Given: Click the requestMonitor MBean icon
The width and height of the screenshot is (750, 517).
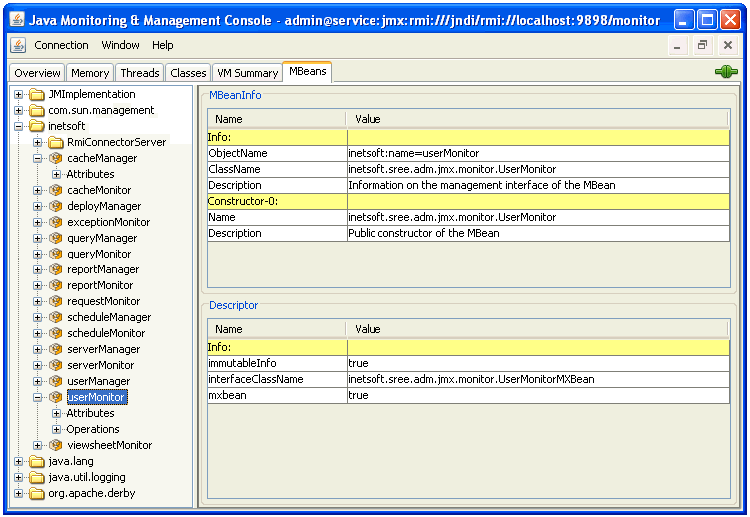Looking at the screenshot, I should coord(56,301).
